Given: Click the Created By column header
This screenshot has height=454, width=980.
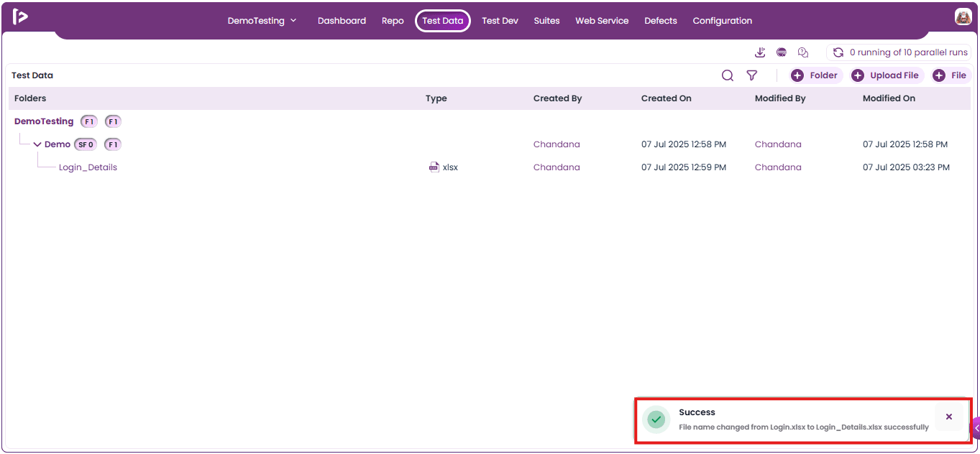Looking at the screenshot, I should 557,98.
